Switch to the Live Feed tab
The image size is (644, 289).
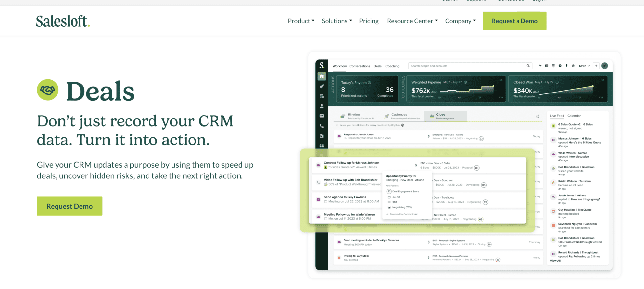(x=557, y=116)
